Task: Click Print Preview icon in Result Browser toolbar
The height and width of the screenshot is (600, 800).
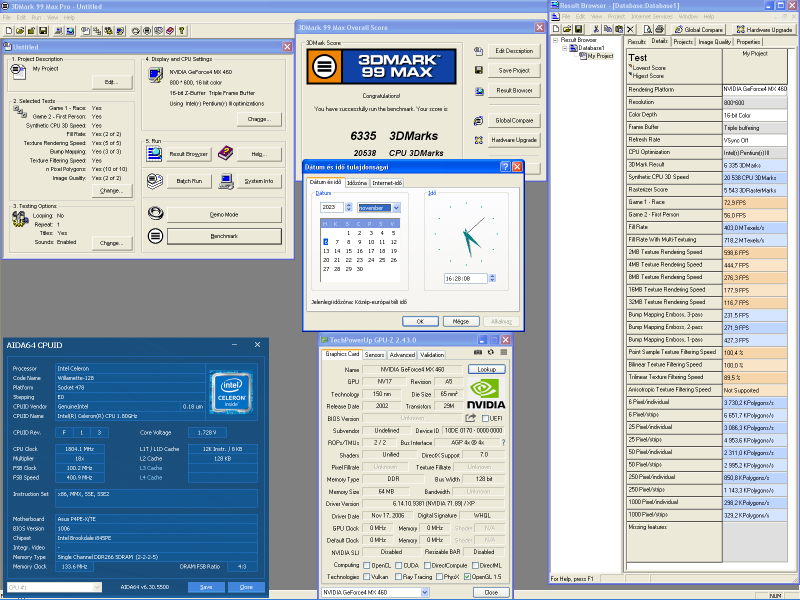Action: (x=647, y=29)
